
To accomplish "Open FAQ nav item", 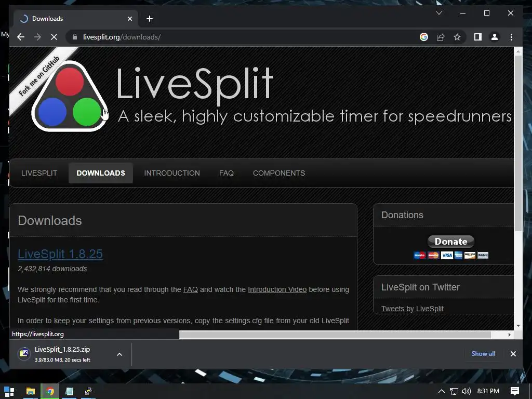I will [227, 173].
